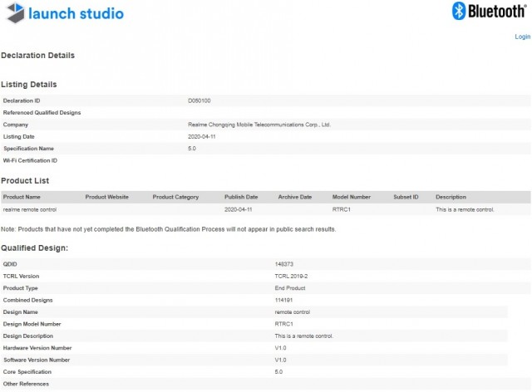Viewport: 532px width, 392px height.
Task: Click the Product Website column header
Action: [x=107, y=197]
